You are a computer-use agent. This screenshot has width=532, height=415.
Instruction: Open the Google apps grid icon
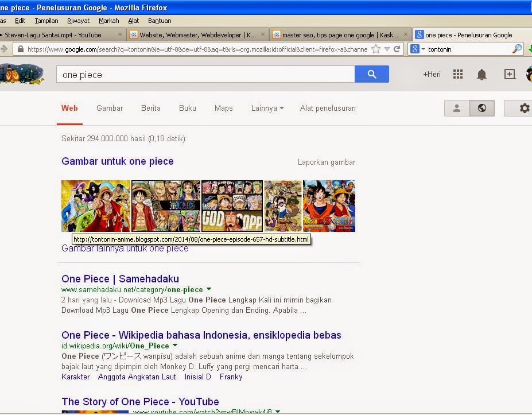pos(457,73)
